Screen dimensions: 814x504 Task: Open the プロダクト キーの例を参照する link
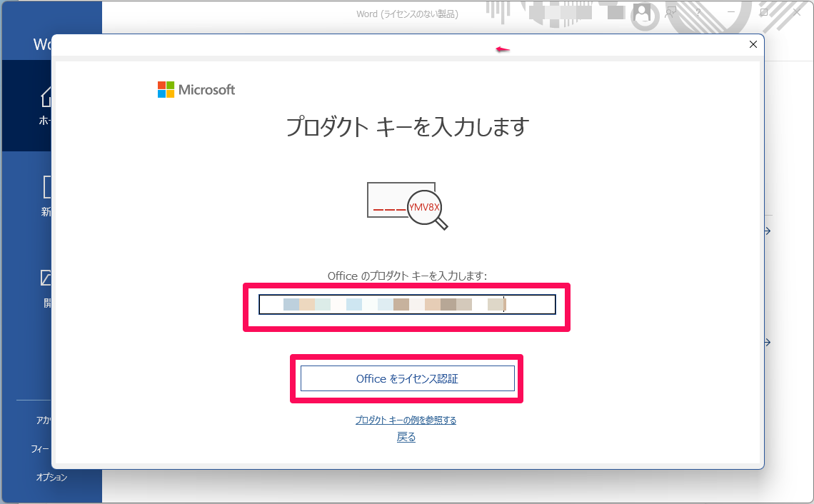click(x=406, y=420)
